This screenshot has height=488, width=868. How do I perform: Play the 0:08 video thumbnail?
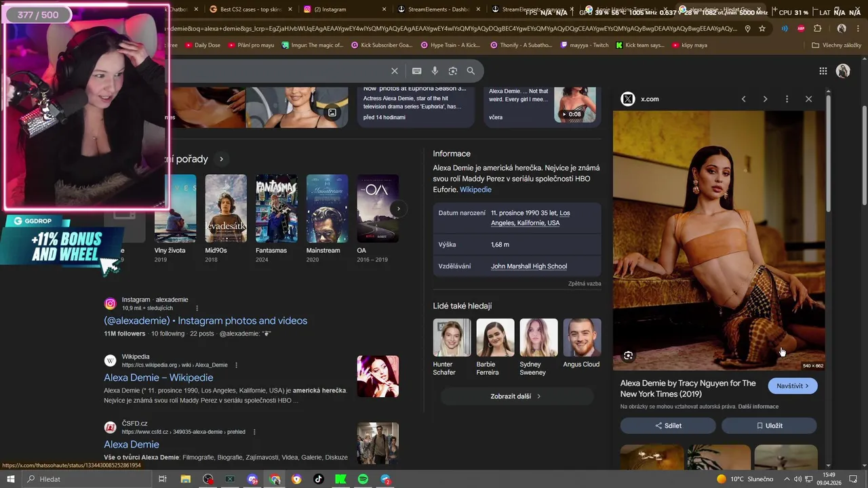click(575, 104)
